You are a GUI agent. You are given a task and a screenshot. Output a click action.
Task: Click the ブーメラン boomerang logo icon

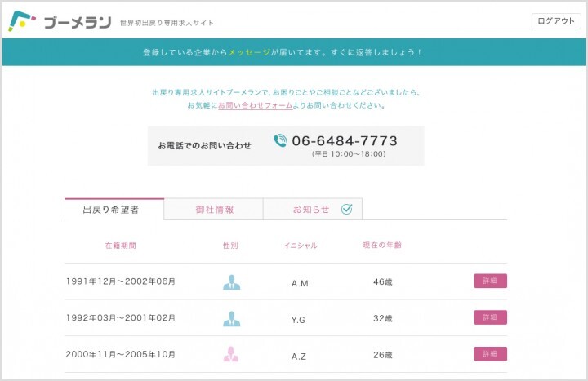click(x=22, y=21)
